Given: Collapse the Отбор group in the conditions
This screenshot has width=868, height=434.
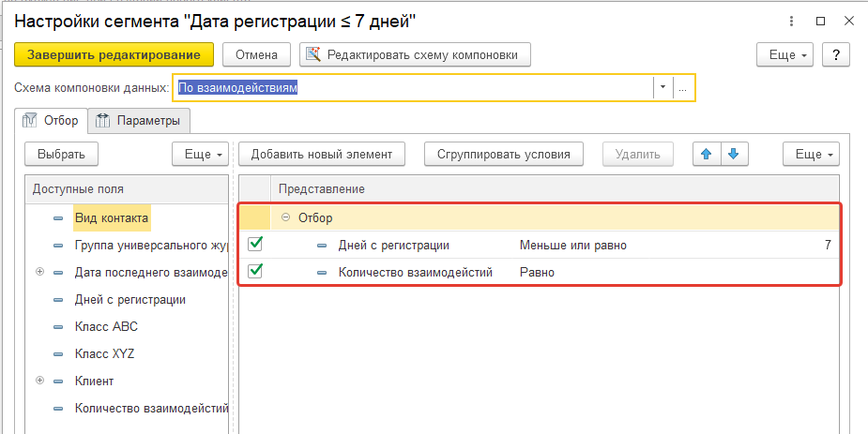Looking at the screenshot, I should [x=285, y=218].
